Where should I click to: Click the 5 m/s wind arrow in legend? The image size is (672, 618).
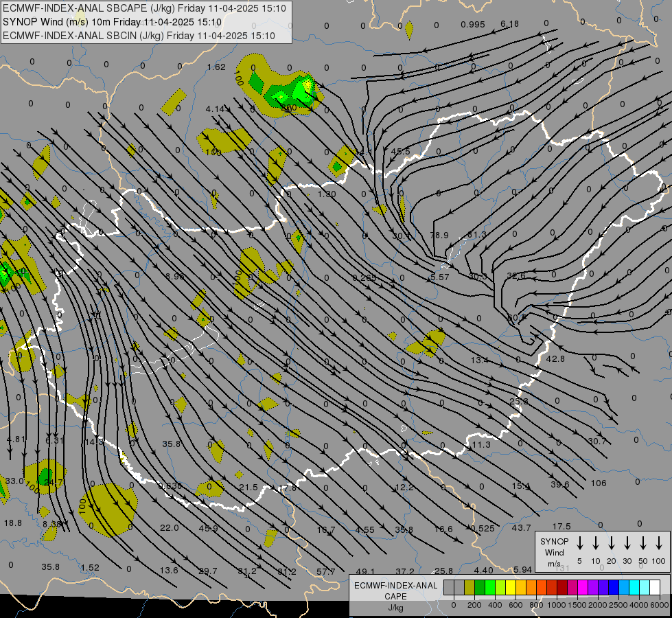click(580, 543)
